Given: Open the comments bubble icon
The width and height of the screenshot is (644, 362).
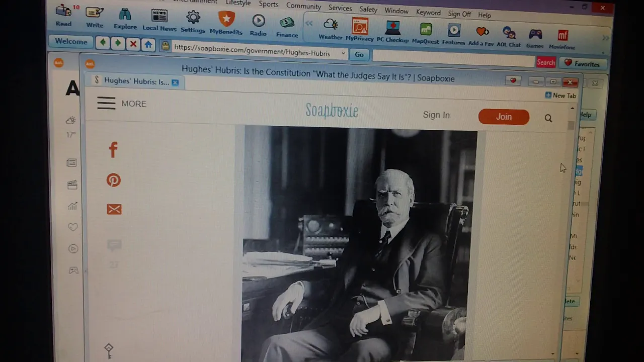Looking at the screenshot, I should coord(114,245).
